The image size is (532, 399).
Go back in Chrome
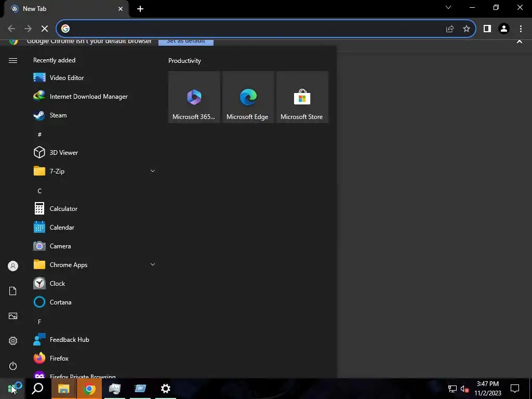(x=11, y=29)
